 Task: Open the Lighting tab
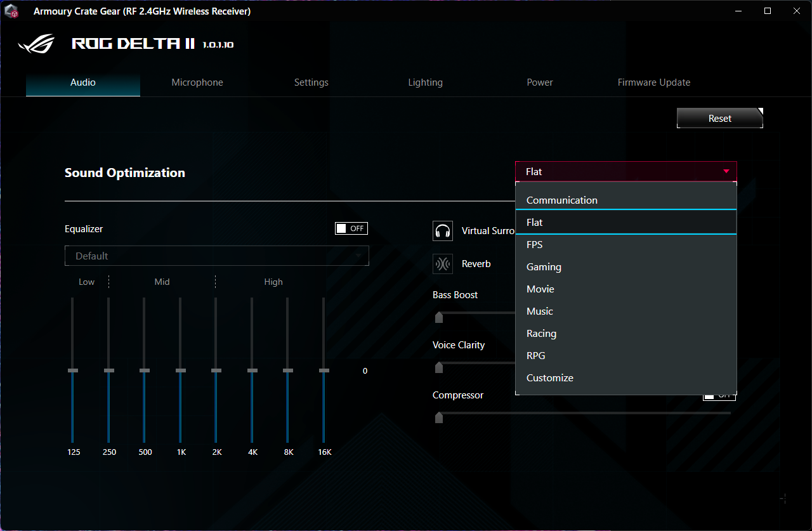point(425,82)
